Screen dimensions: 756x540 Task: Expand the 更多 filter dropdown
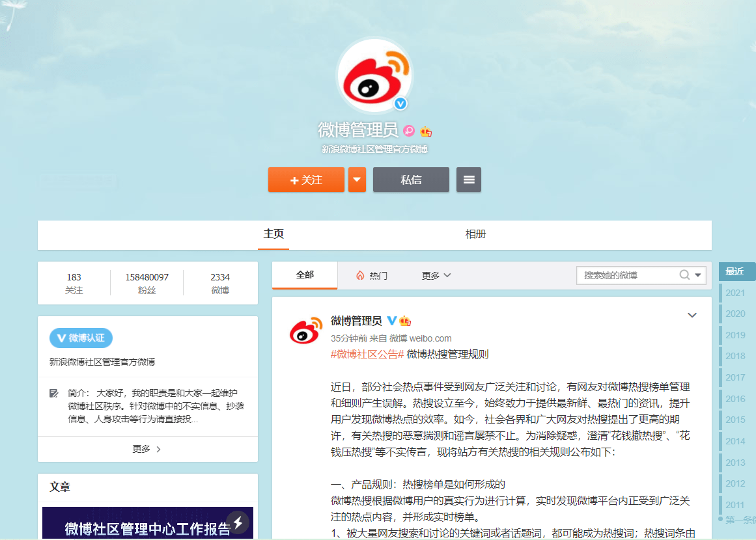click(x=436, y=276)
